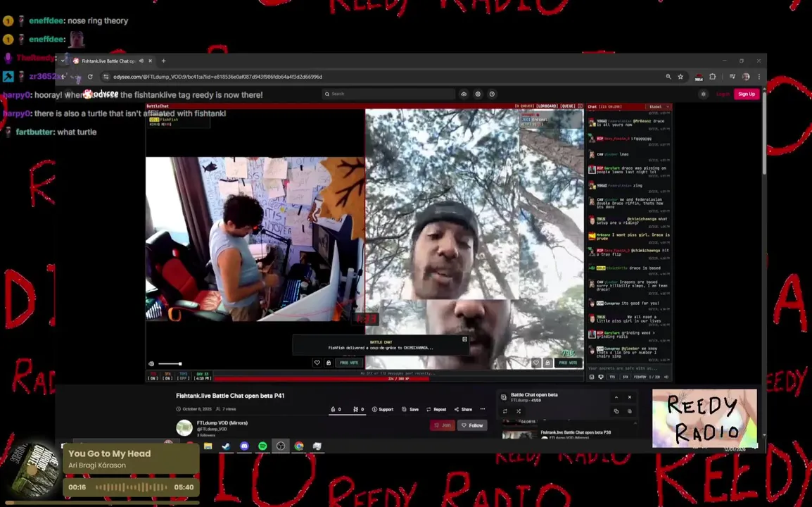Image resolution: width=812 pixels, height=507 pixels.
Task: Heart the right video stream
Action: 536,363
